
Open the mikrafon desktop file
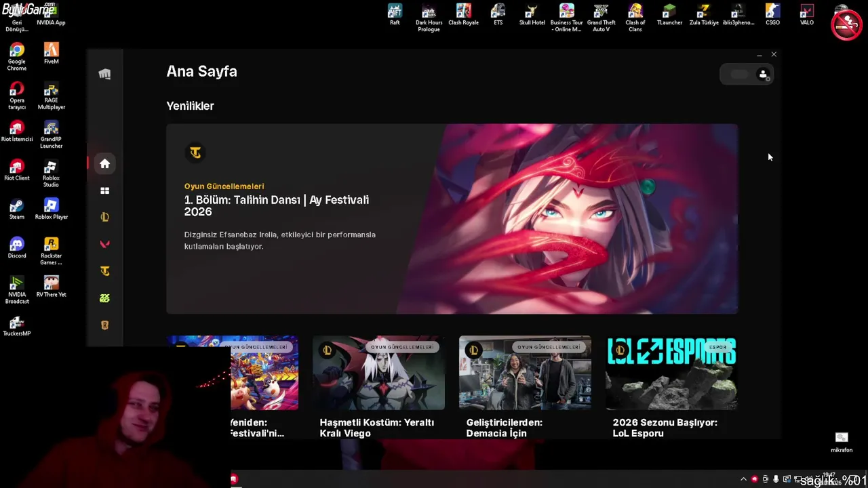pos(842,442)
